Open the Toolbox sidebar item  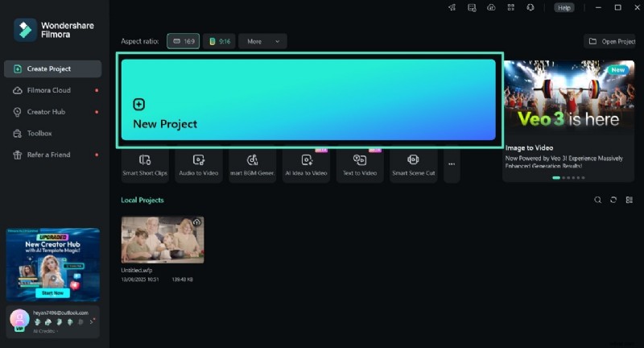click(39, 133)
